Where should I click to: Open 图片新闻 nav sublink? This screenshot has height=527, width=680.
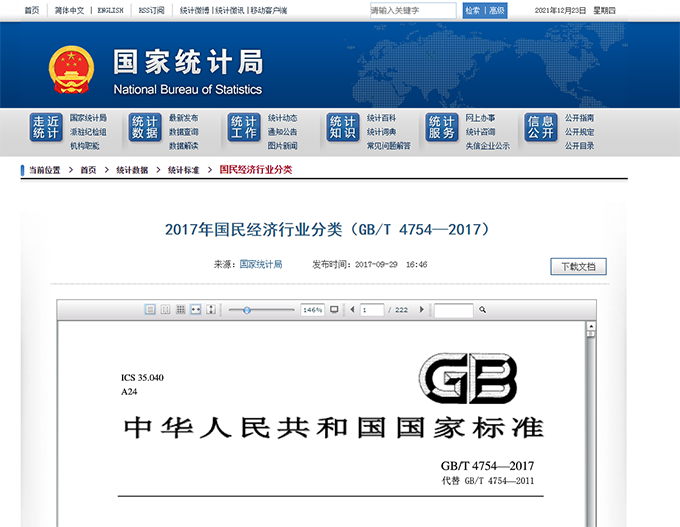pyautogui.click(x=282, y=146)
